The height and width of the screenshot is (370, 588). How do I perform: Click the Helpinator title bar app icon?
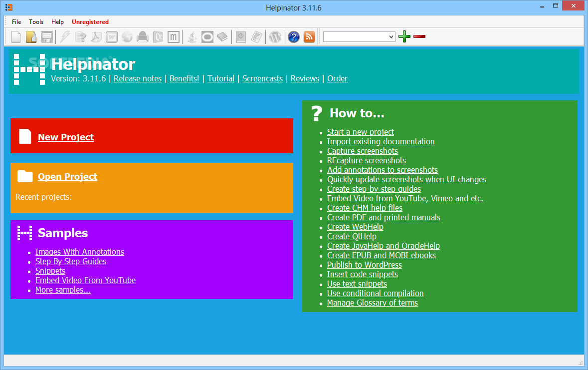pos(8,7)
